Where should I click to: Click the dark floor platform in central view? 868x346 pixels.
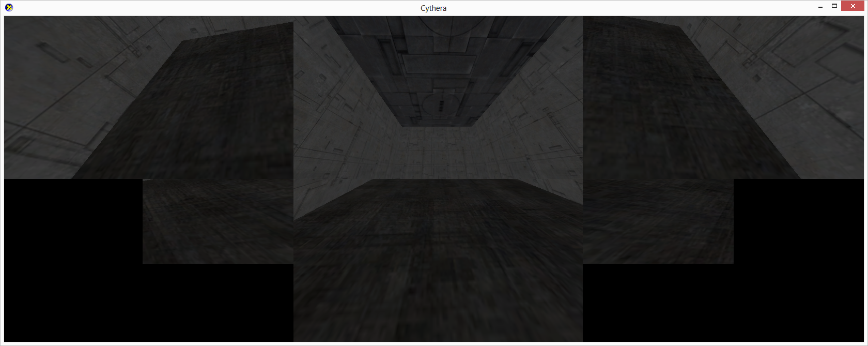[x=438, y=259]
